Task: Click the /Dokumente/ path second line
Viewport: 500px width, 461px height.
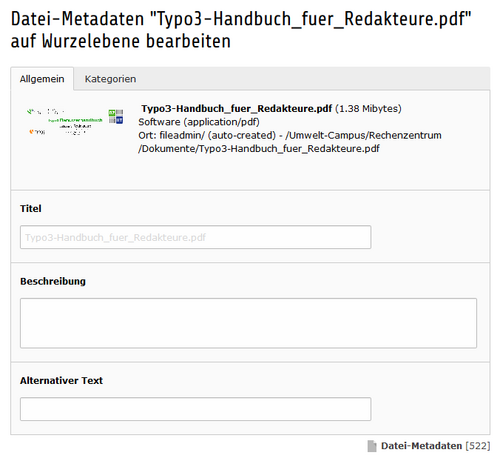Action: (259, 149)
